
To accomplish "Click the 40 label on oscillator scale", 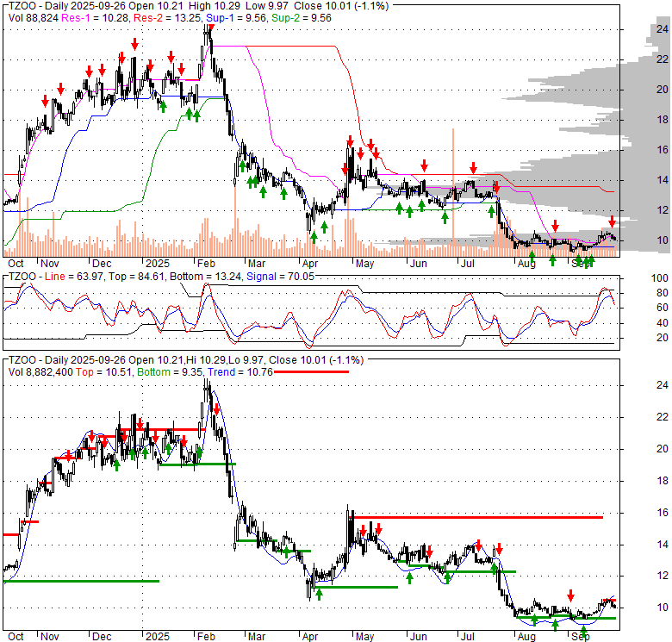I will click(663, 323).
